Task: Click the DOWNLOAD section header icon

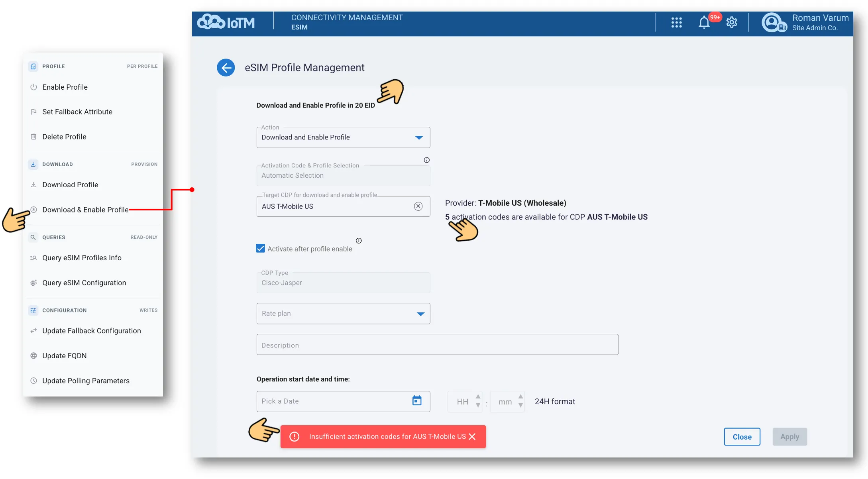Action: click(x=33, y=164)
